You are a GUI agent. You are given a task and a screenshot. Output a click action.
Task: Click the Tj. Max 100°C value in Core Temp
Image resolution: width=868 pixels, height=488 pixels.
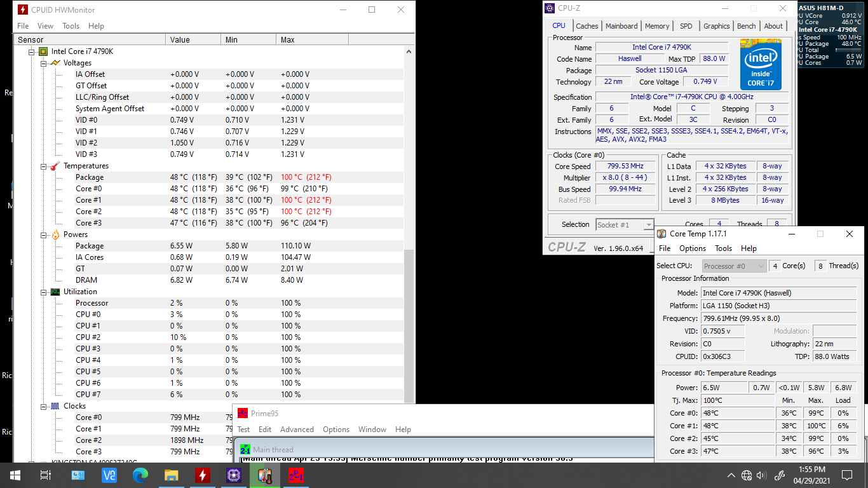(x=737, y=400)
